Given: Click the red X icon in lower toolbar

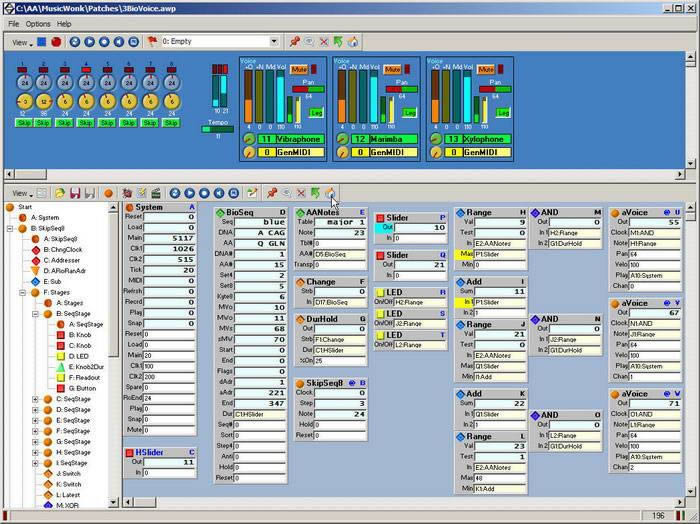Looking at the screenshot, I should (301, 193).
